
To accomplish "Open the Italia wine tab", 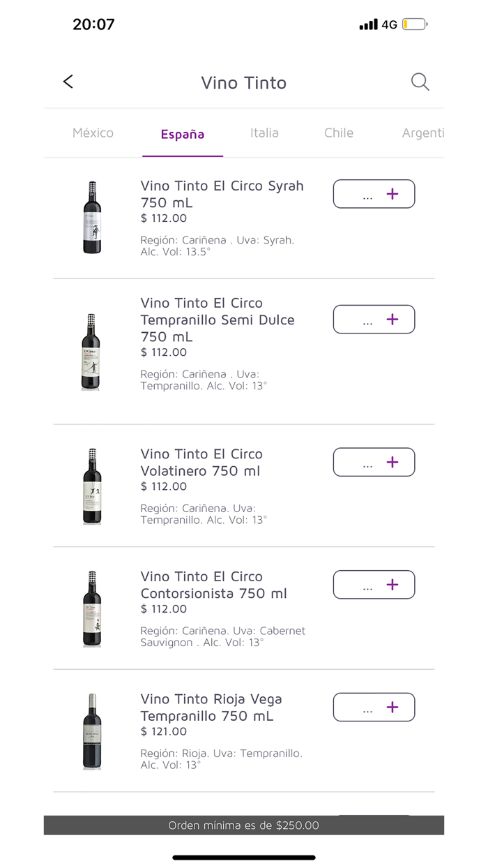I will (264, 133).
